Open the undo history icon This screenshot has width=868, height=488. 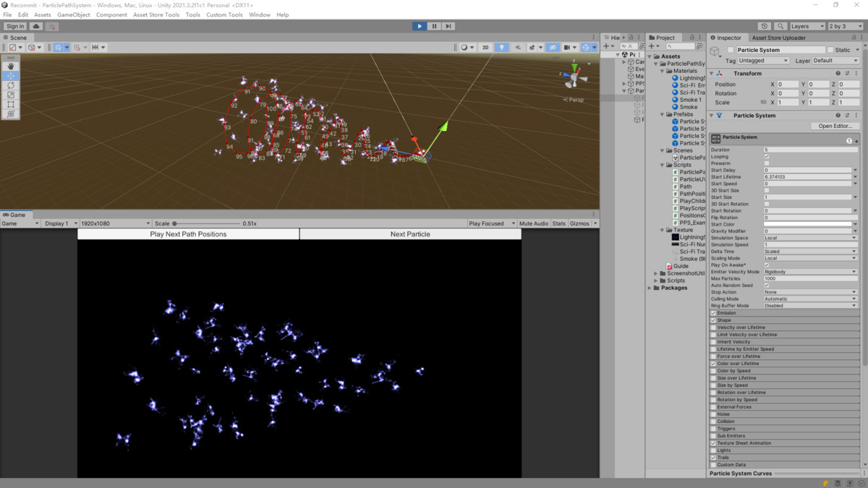pyautogui.click(x=765, y=26)
